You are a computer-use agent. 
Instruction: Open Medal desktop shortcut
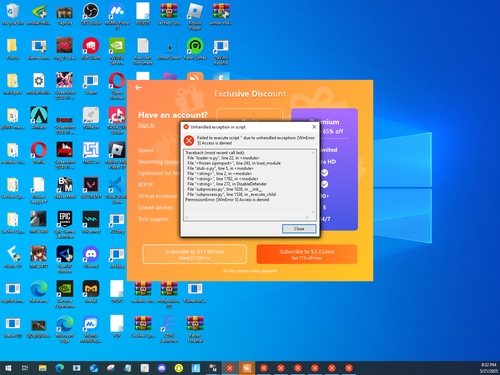91,291
